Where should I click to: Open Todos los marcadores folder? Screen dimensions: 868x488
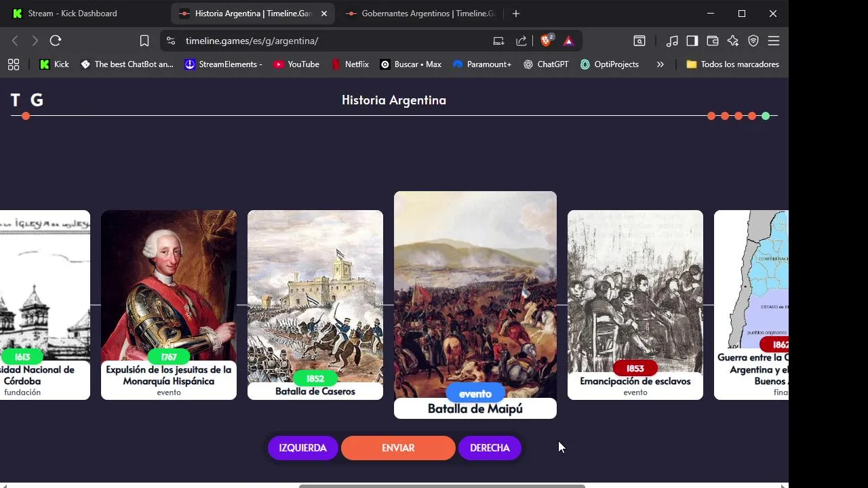point(732,64)
